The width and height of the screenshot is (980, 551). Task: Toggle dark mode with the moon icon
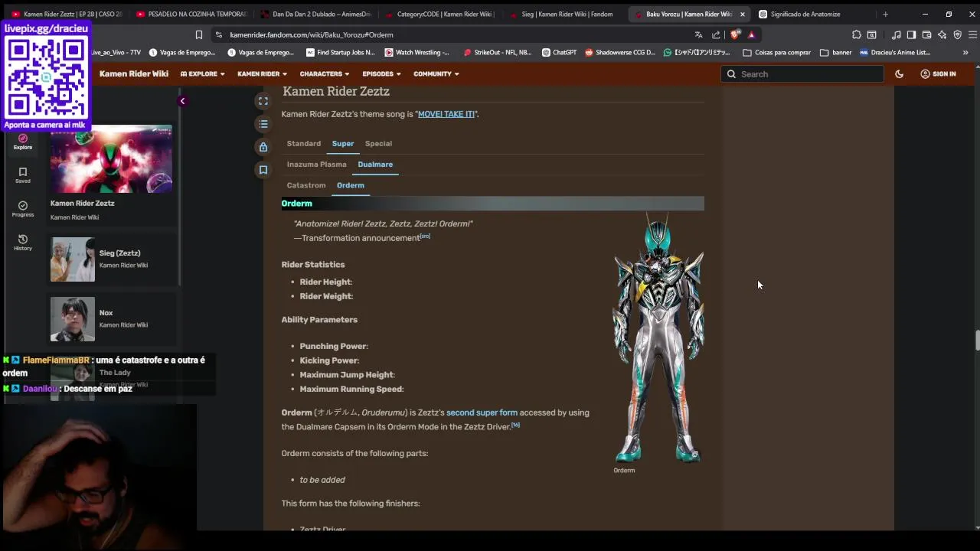[x=900, y=74]
